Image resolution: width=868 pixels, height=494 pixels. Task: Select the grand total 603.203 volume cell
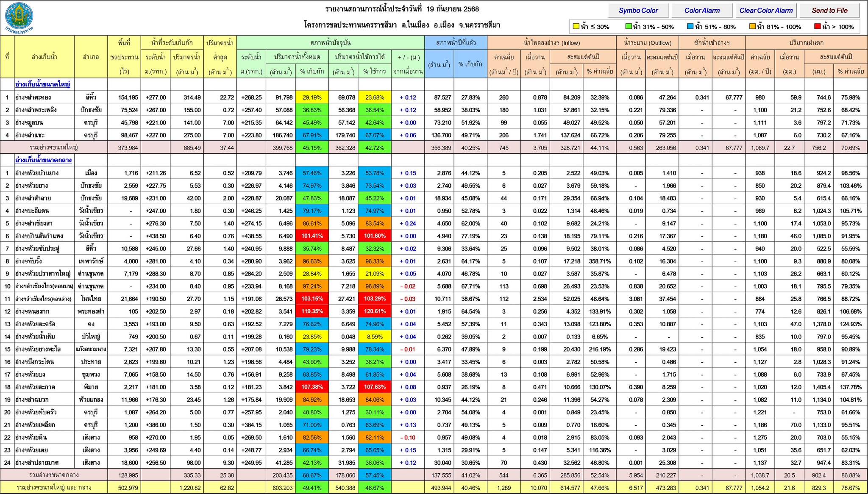(281, 488)
